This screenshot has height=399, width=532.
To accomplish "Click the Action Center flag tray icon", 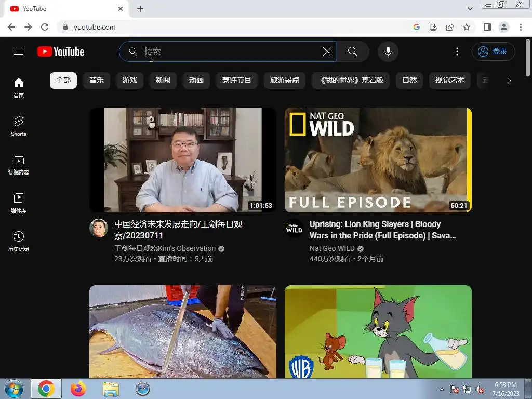I will 454,390.
